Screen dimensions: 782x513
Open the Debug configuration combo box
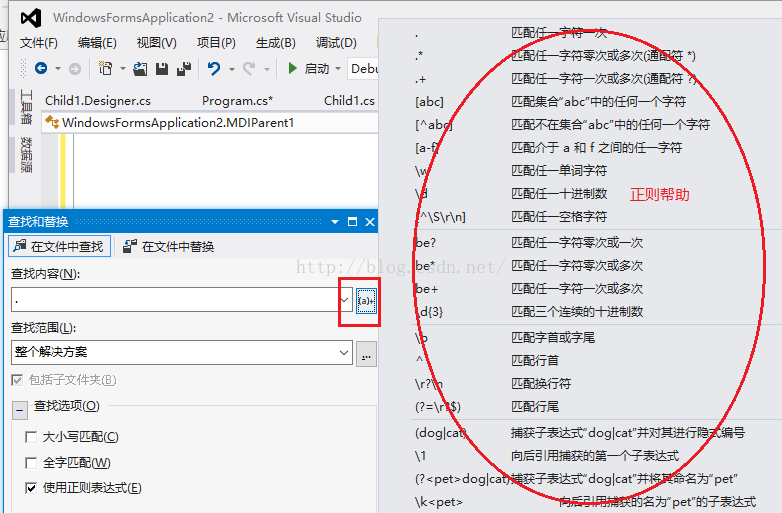point(364,69)
